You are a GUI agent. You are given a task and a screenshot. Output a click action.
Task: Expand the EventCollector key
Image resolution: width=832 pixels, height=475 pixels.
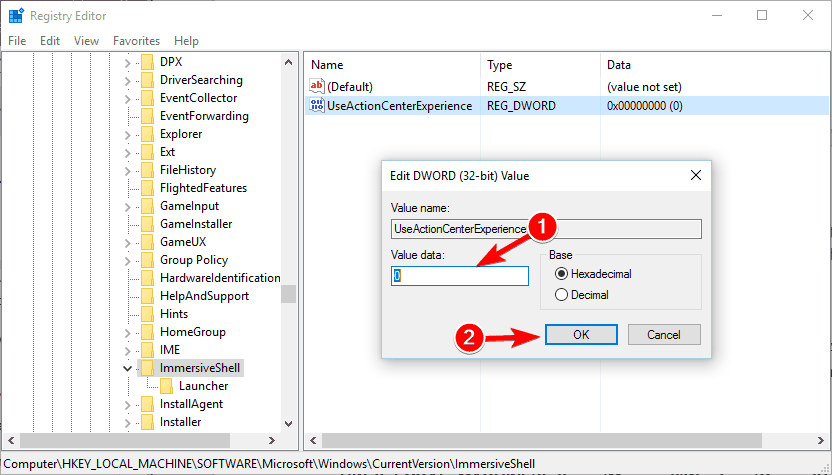coord(127,99)
